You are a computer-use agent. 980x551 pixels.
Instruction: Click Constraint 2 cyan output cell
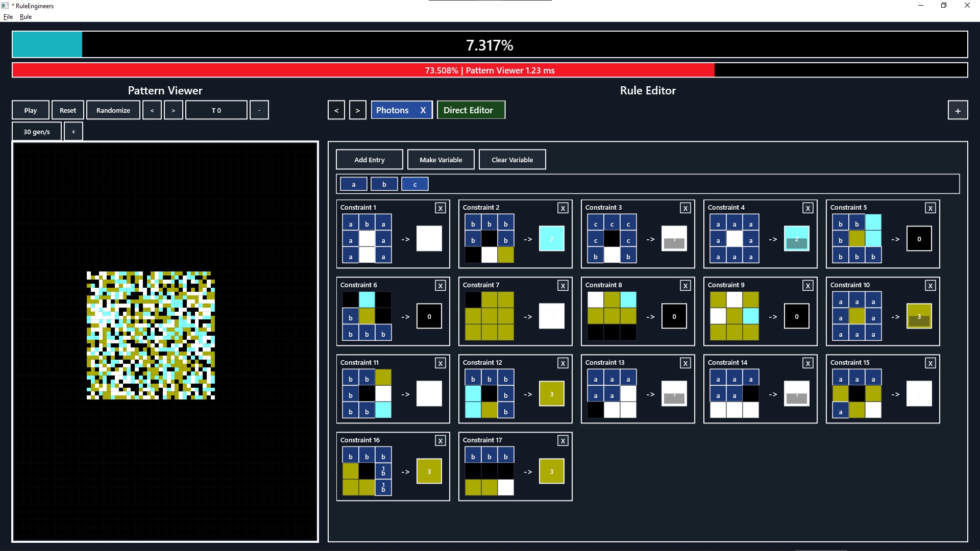tap(552, 239)
